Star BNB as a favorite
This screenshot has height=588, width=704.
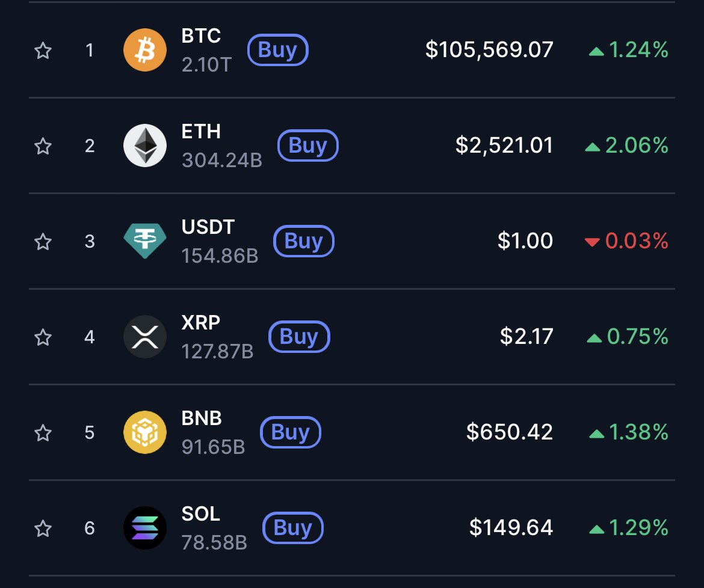(x=43, y=432)
